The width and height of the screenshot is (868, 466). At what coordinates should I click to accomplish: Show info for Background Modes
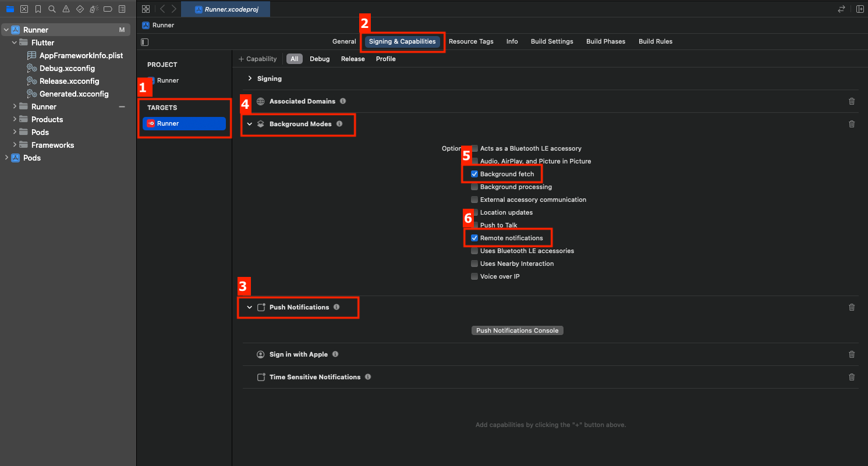tap(339, 124)
